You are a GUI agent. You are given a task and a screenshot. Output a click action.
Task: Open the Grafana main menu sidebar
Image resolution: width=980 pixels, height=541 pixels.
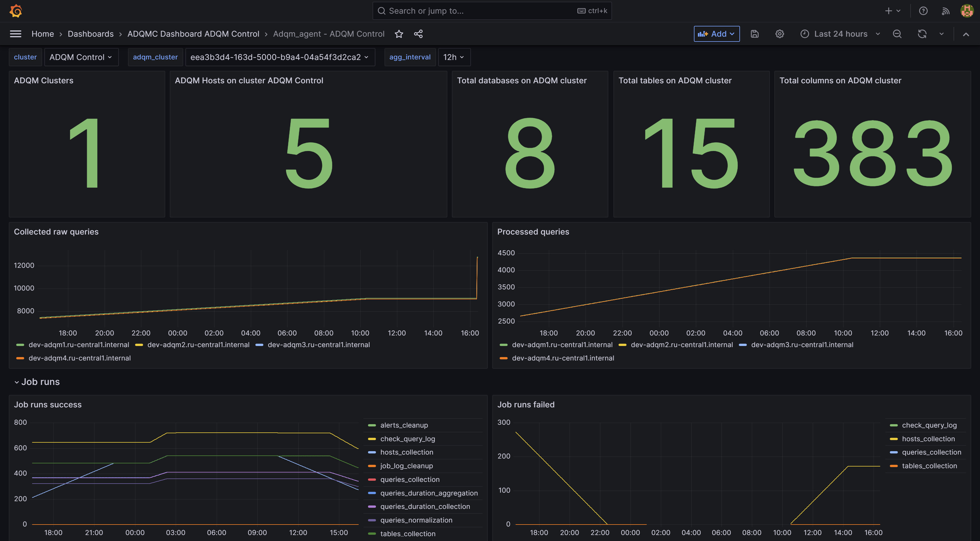16,34
